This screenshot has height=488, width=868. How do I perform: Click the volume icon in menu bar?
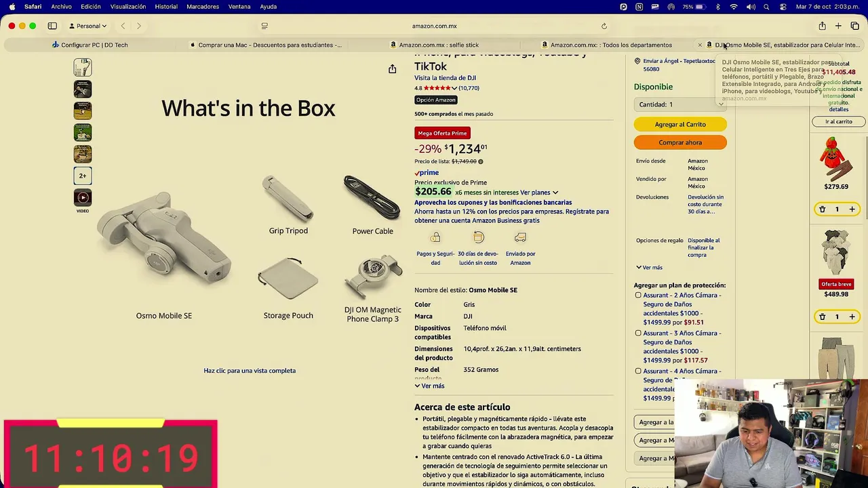[751, 7]
